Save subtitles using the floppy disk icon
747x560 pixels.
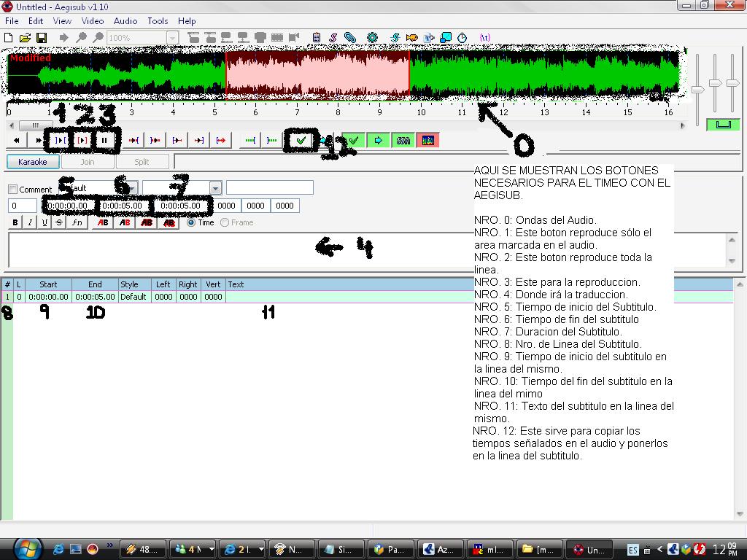click(42, 38)
